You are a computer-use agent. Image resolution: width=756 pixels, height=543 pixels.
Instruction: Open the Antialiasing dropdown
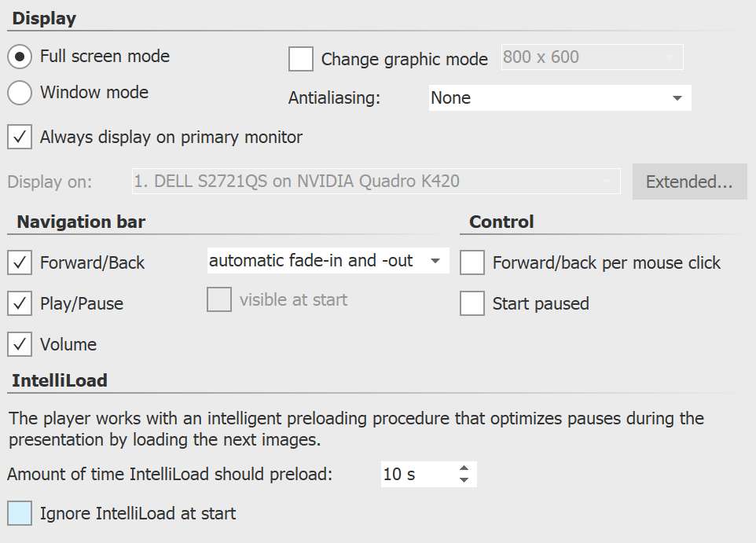[x=677, y=97]
